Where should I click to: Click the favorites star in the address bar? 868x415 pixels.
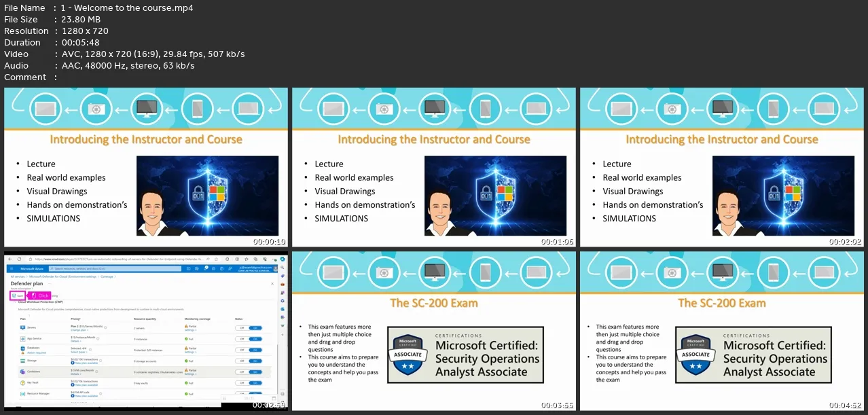tap(216, 259)
